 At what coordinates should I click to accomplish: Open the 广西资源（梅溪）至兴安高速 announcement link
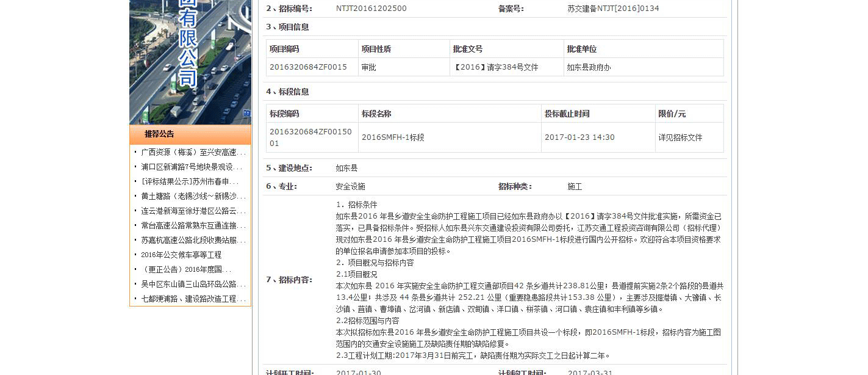click(x=193, y=152)
